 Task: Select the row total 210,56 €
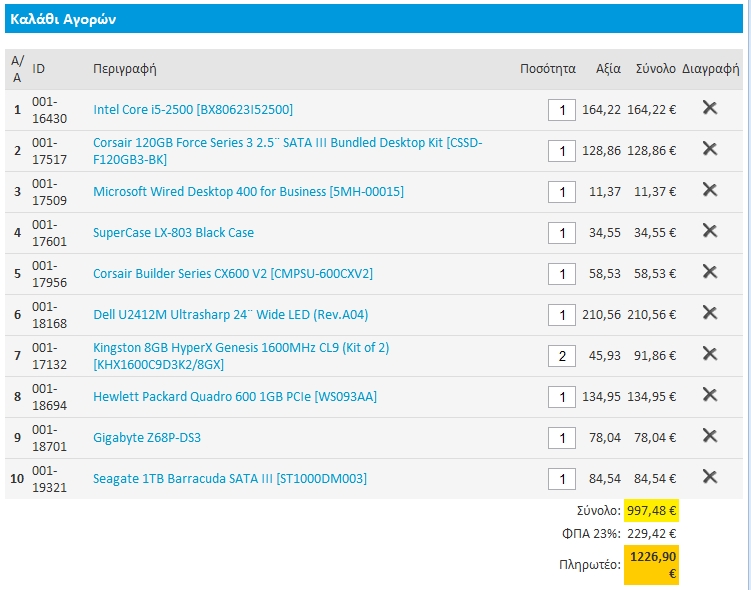(x=652, y=315)
